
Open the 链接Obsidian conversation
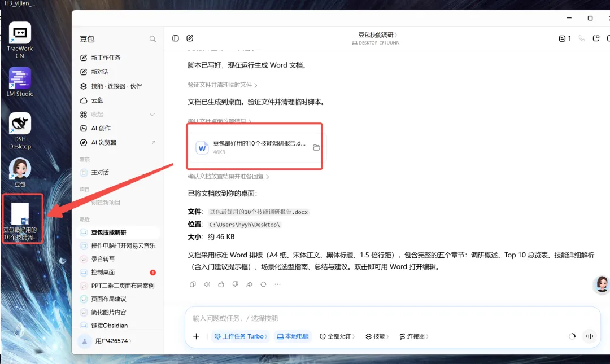pos(118,325)
